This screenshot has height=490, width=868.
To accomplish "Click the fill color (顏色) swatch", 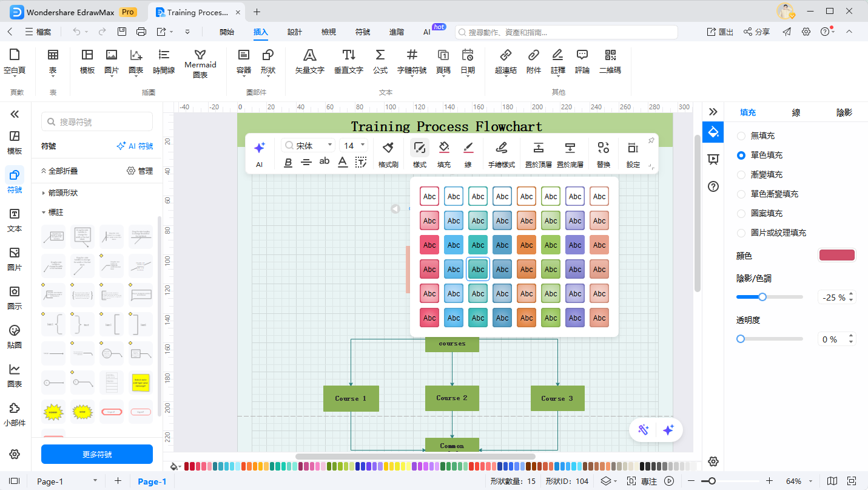I will point(836,255).
